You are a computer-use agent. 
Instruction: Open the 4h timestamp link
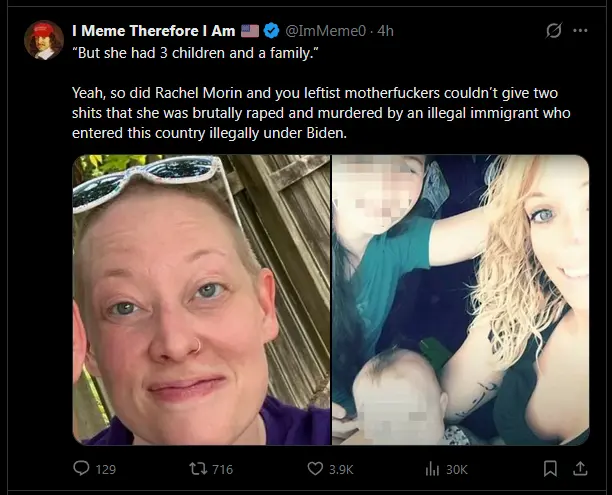384,31
